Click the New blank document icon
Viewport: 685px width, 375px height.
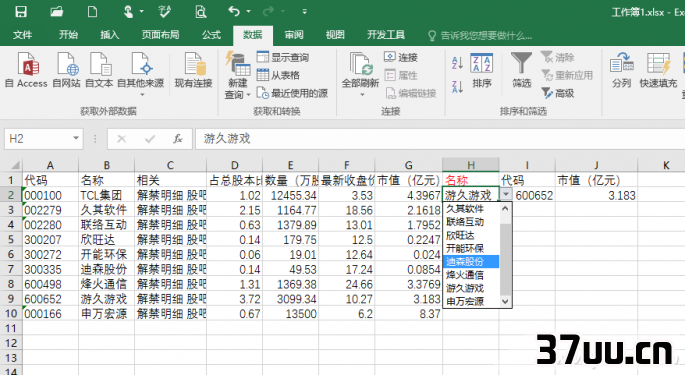tap(93, 12)
